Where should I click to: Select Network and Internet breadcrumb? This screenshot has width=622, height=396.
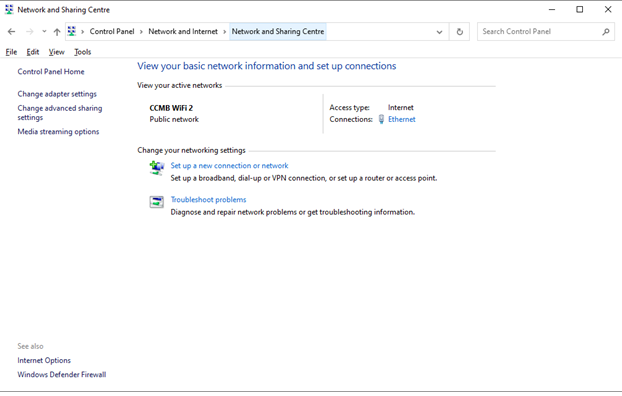(183, 31)
